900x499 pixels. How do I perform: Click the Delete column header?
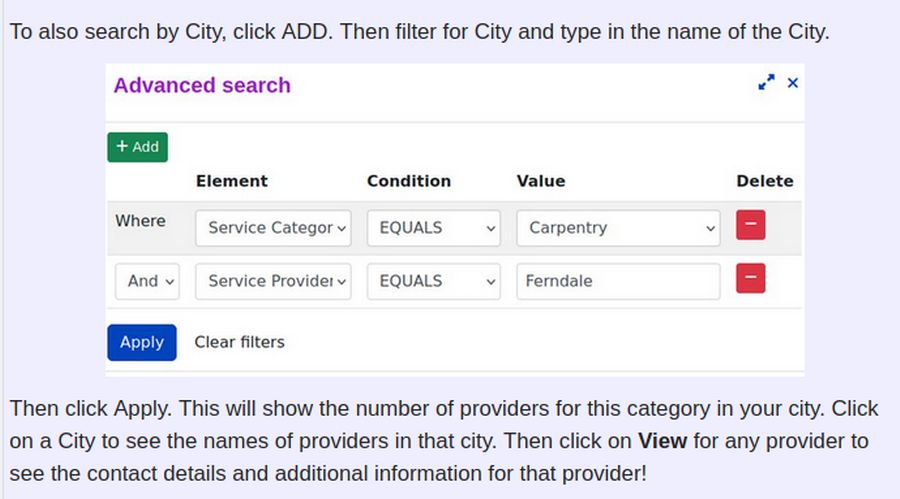click(765, 181)
